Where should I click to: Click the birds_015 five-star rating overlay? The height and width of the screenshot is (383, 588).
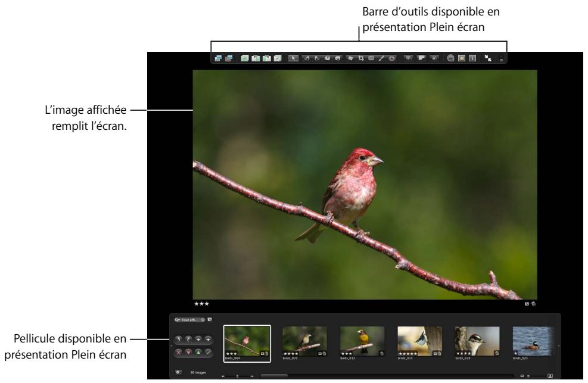click(x=407, y=353)
